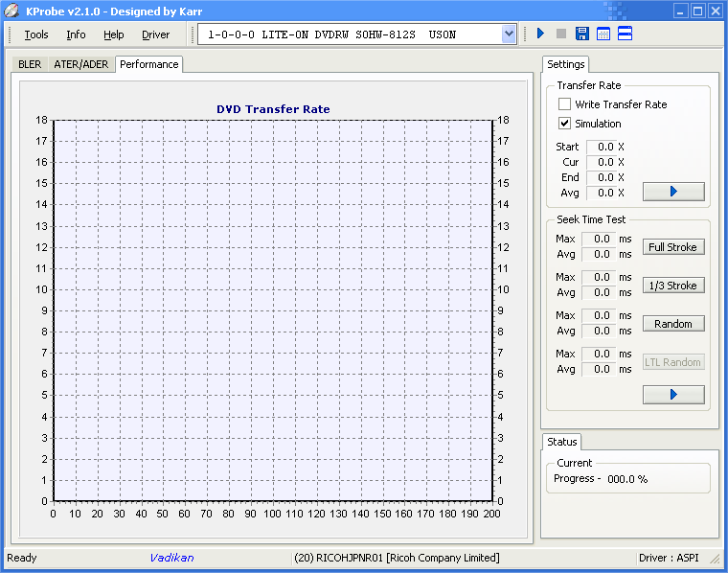Click the Full Stroke button

point(672,247)
